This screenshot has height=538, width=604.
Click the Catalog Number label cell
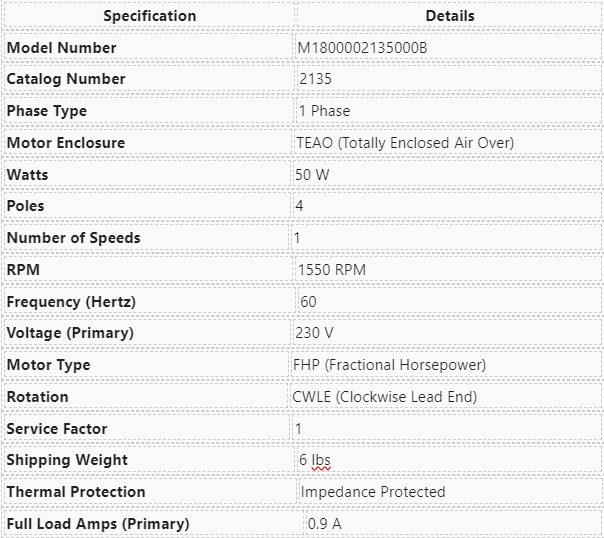66,79
